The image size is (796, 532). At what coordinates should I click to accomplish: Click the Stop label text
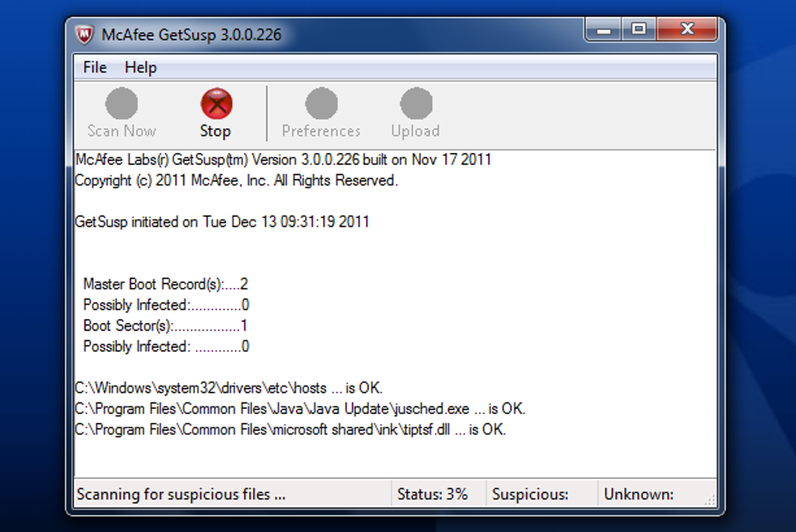(x=215, y=131)
